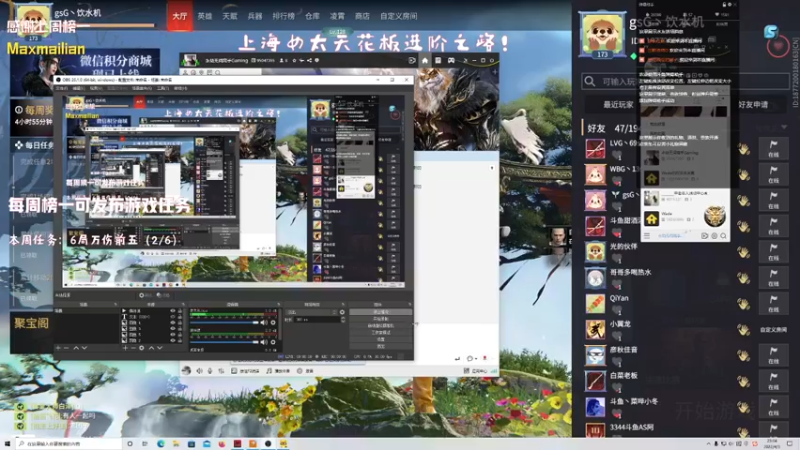800x450 pixels.
Task: Click the flag invite button for 自屈老板
Action: coord(773,381)
